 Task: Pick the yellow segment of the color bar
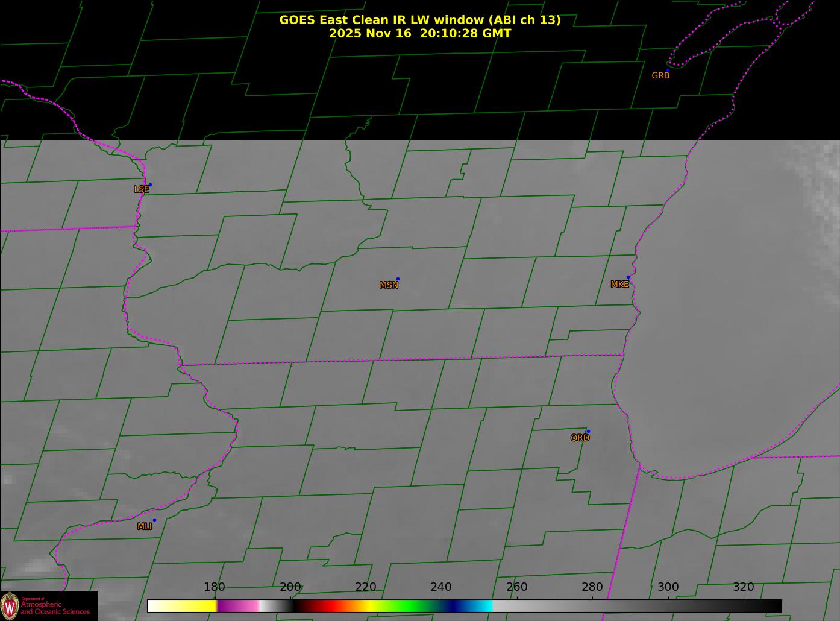click(x=193, y=606)
